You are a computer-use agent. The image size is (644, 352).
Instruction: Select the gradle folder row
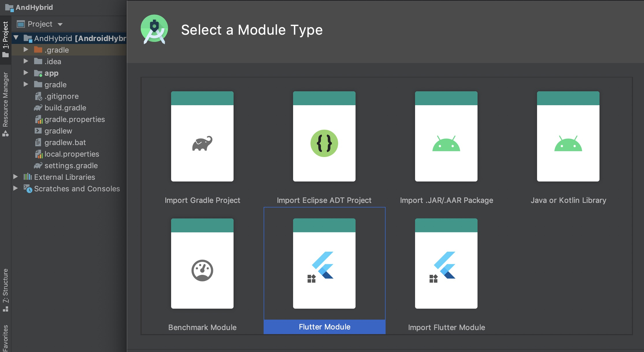[x=69, y=84]
